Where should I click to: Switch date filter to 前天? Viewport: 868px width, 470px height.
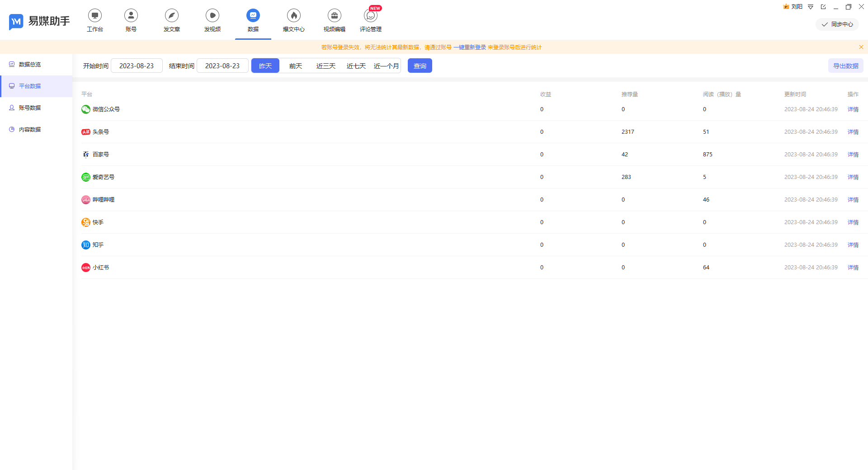[x=295, y=65]
